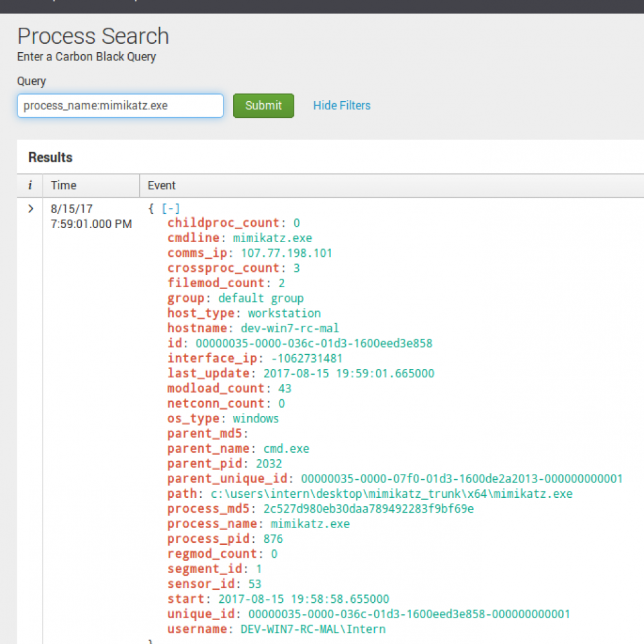Click the modload_count value 43
The width and height of the screenshot is (644, 644).
point(285,388)
